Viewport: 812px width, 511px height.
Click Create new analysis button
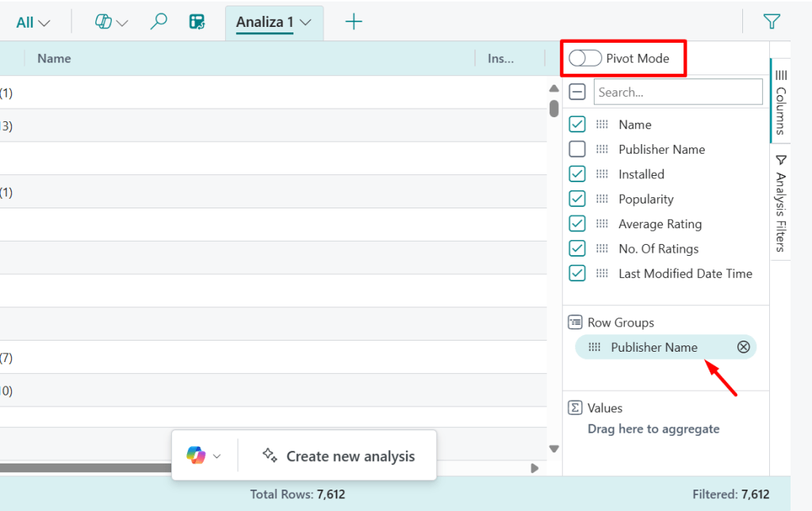click(339, 456)
